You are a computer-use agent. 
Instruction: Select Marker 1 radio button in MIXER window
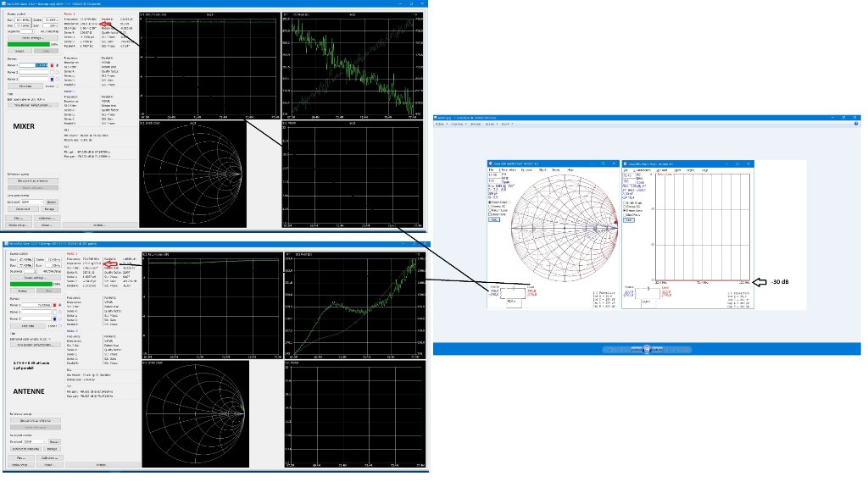point(57,65)
